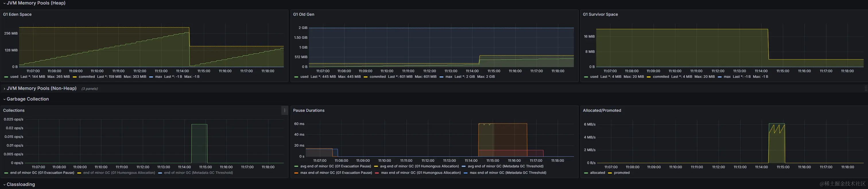The width and height of the screenshot is (868, 189).
Task: Open the Collections panel three-dot menu
Action: pyautogui.click(x=285, y=110)
